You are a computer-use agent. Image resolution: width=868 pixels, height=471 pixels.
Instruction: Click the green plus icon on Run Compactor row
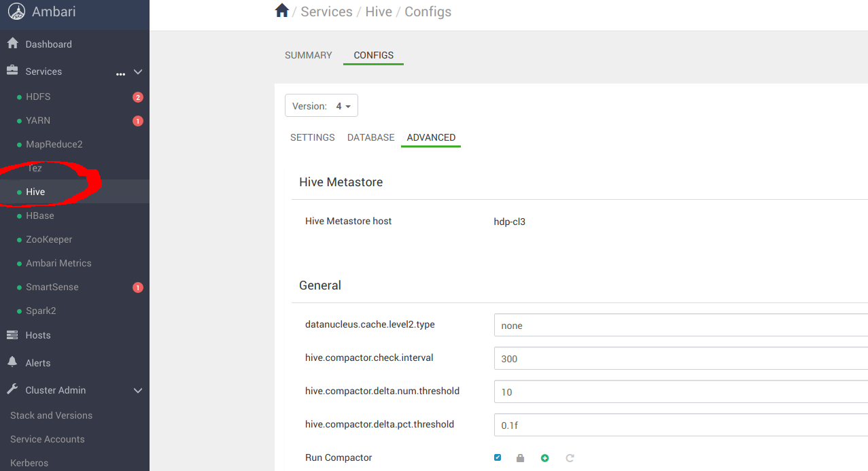(544, 457)
